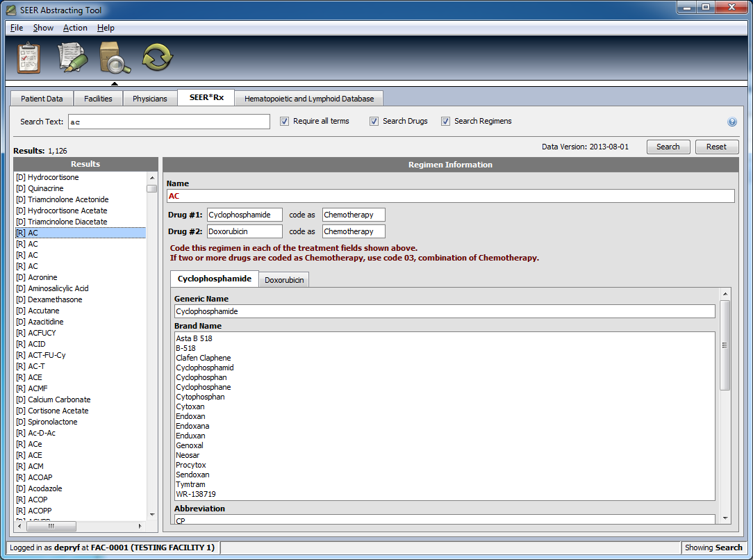Click the clipboard checklist toolbar icon
Image resolution: width=753 pixels, height=560 pixels.
coord(28,58)
